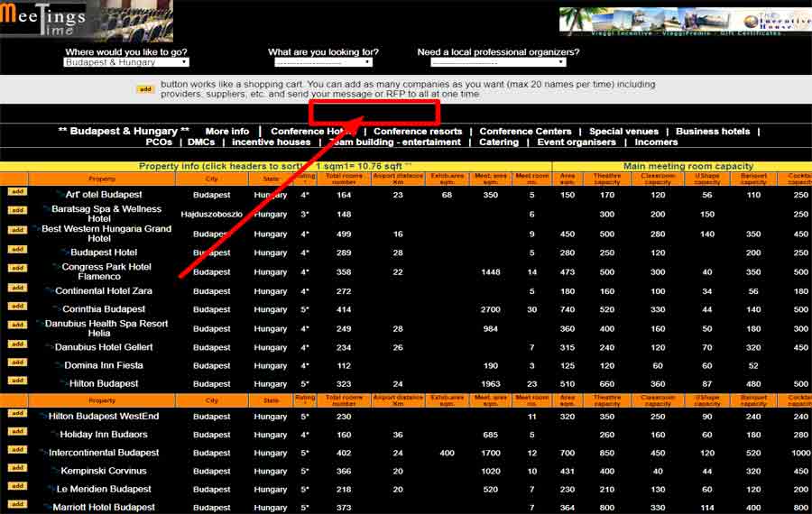The width and height of the screenshot is (812, 514).
Task: Open Domina Inn Fiesta property link
Action: coord(104,365)
